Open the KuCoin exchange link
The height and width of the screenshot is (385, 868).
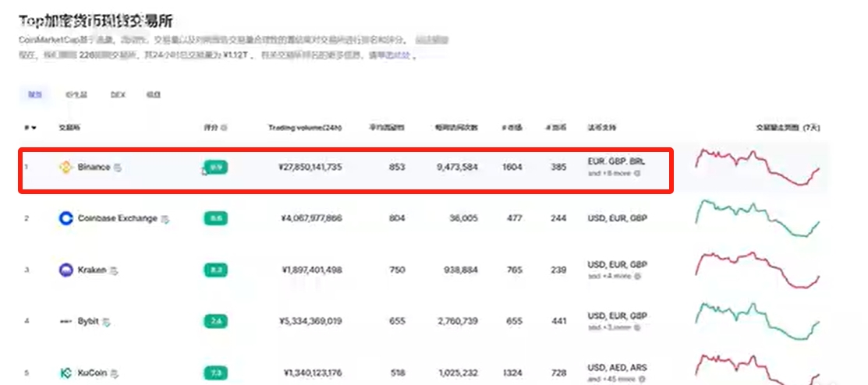point(92,373)
